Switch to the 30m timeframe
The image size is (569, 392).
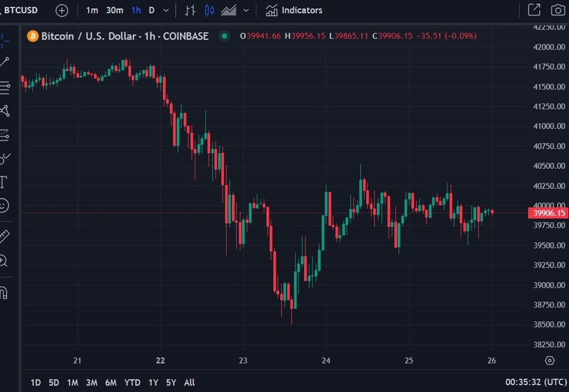pyautogui.click(x=114, y=11)
